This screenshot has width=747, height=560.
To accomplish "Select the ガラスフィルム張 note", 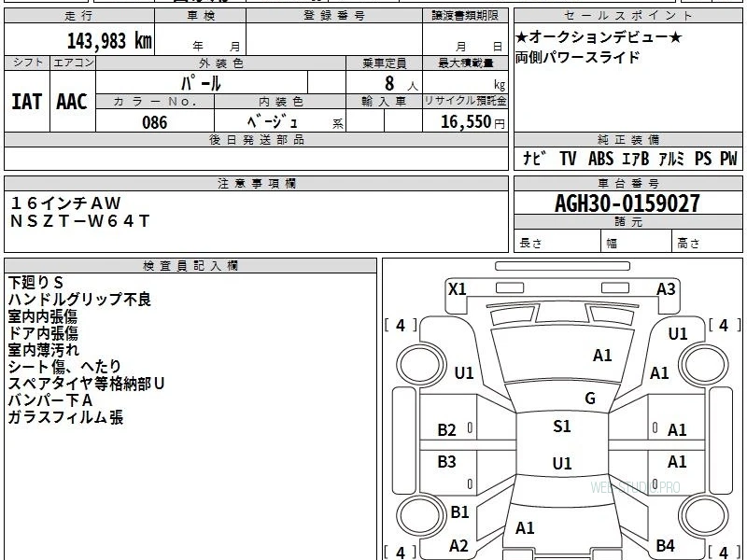I will pos(65,417).
